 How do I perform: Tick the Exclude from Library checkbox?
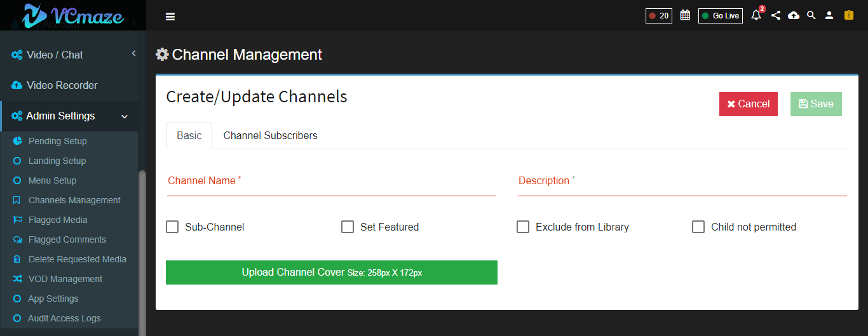point(523,227)
